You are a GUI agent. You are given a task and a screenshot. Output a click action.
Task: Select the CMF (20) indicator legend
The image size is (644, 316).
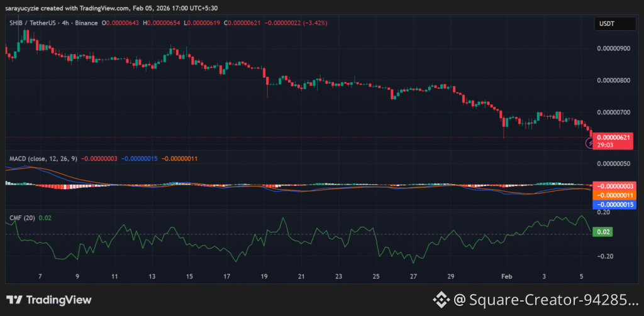click(23, 218)
